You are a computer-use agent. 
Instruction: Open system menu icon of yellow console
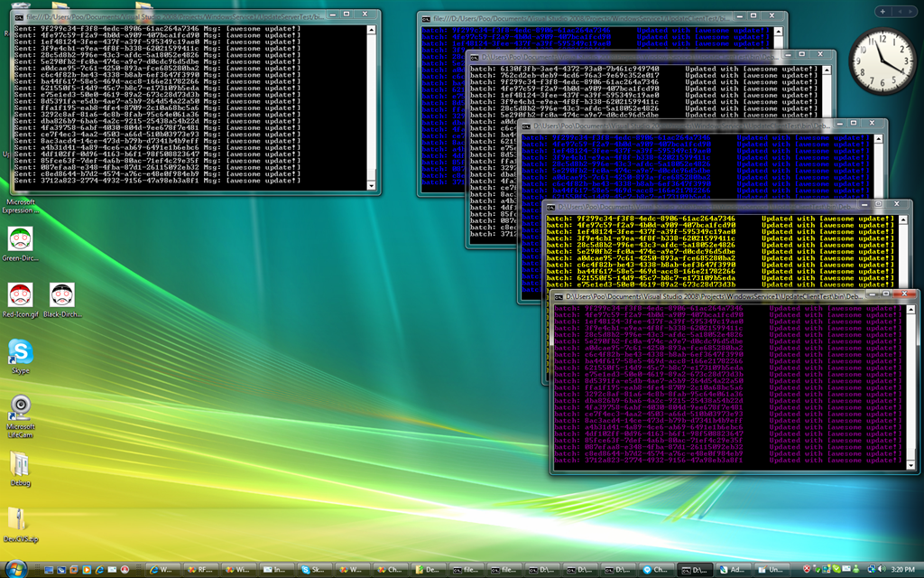(551, 207)
